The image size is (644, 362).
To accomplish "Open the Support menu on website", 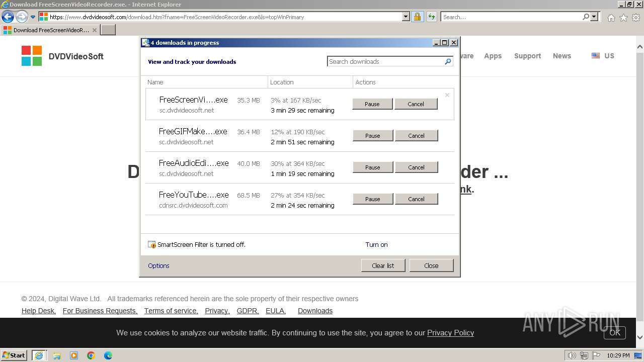I will [527, 56].
